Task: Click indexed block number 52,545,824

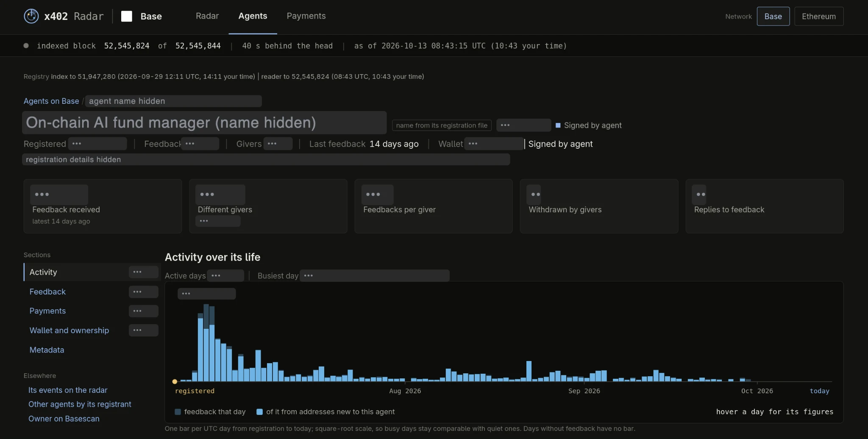Action: tap(127, 46)
